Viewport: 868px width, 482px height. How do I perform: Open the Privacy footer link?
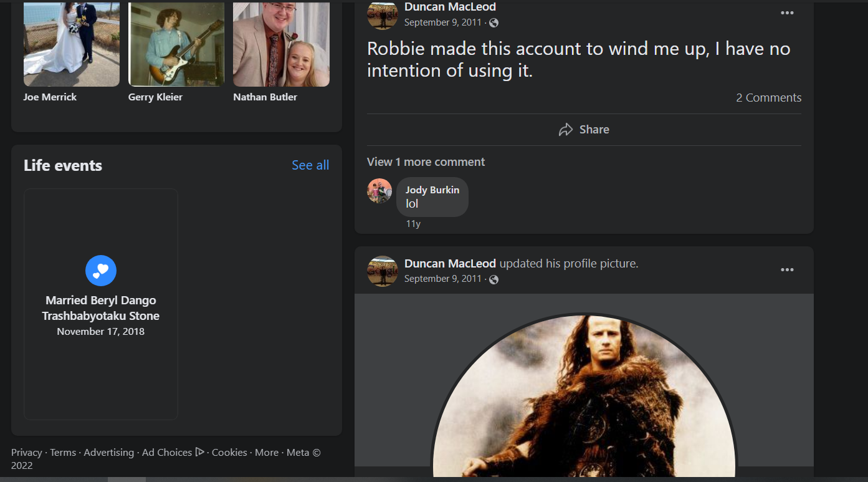26,453
